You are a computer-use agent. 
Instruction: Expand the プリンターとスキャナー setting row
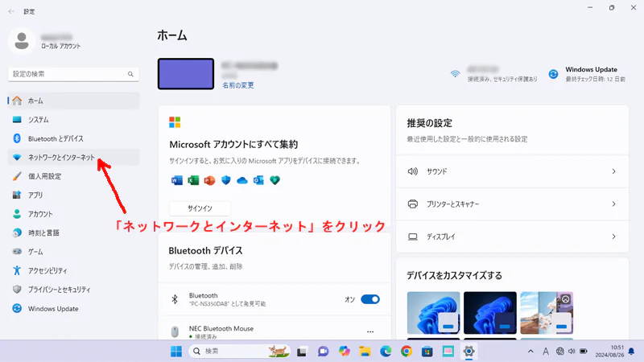(512, 204)
